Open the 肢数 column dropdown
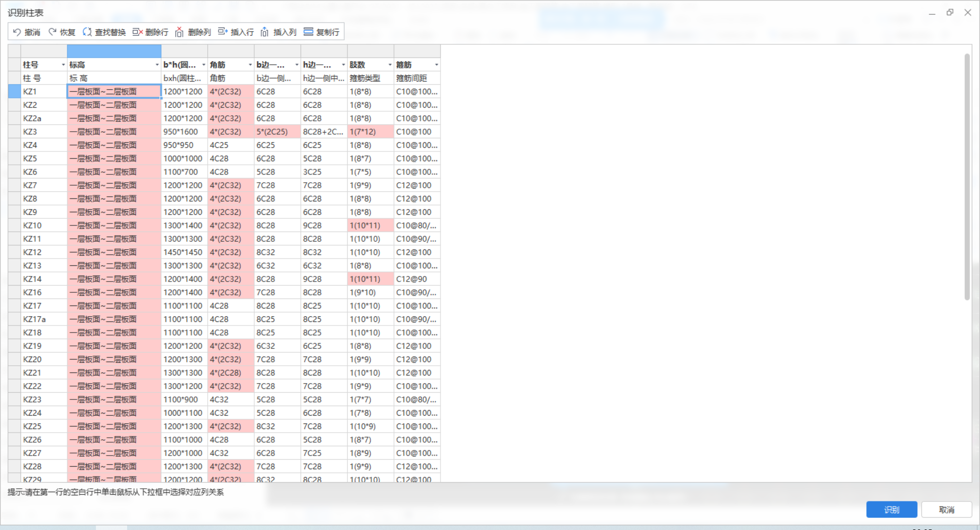 390,65
